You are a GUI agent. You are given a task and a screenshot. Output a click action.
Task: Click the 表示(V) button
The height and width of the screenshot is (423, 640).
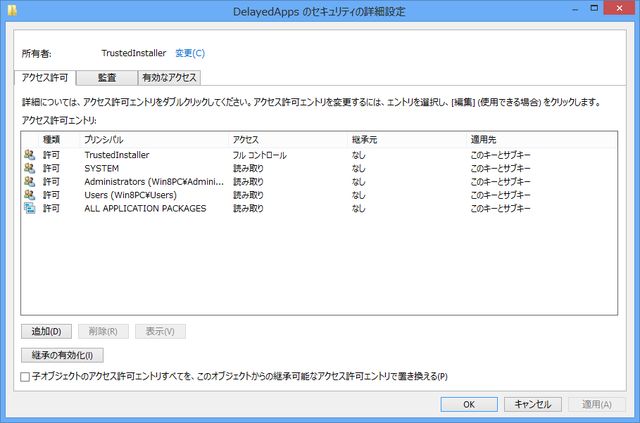(160, 331)
